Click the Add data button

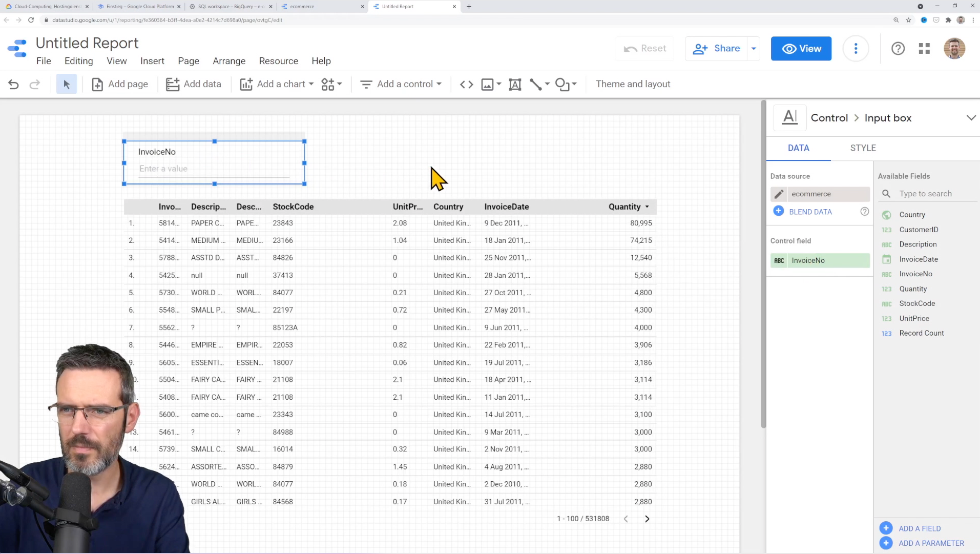click(194, 84)
